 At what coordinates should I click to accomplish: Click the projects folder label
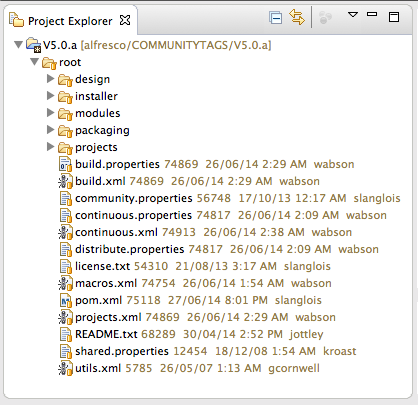(96, 147)
